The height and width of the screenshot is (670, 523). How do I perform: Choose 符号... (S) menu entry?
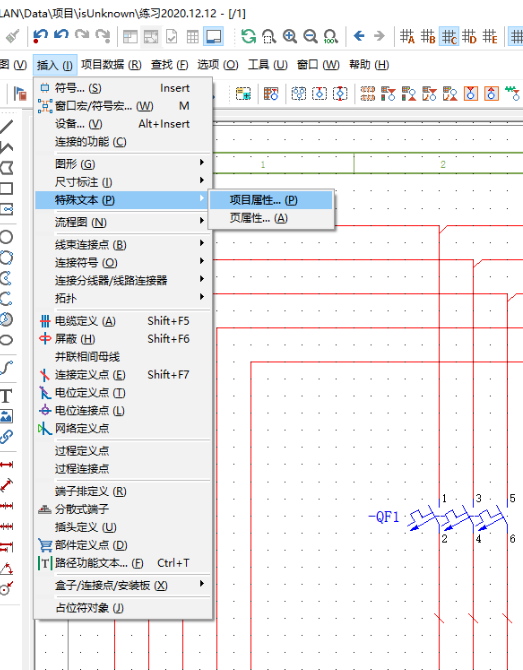123,88
